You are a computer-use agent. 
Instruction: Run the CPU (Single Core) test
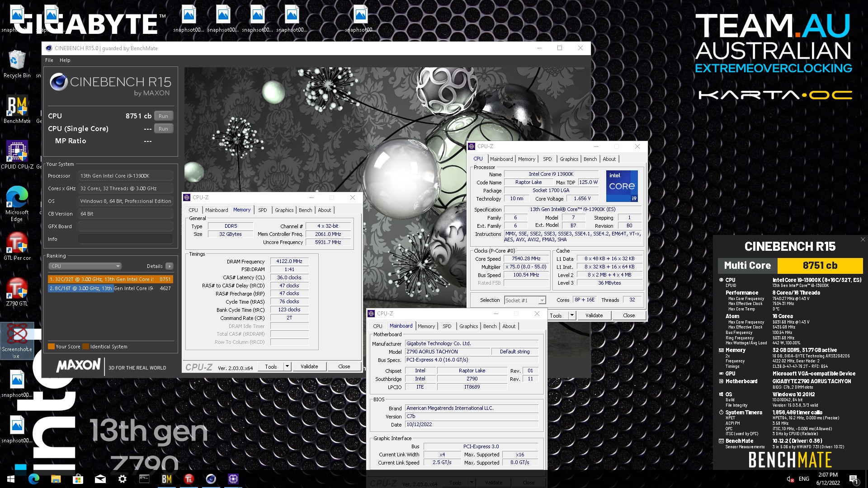coord(164,129)
